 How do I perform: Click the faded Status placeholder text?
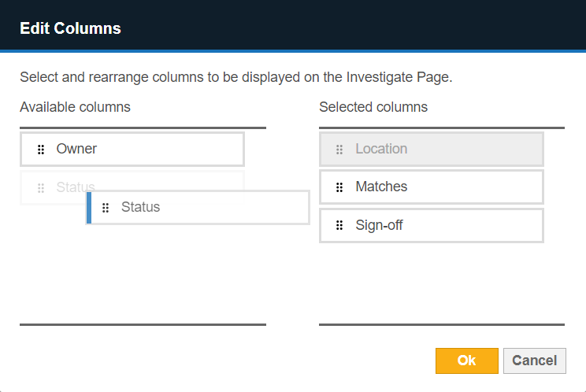tap(72, 187)
